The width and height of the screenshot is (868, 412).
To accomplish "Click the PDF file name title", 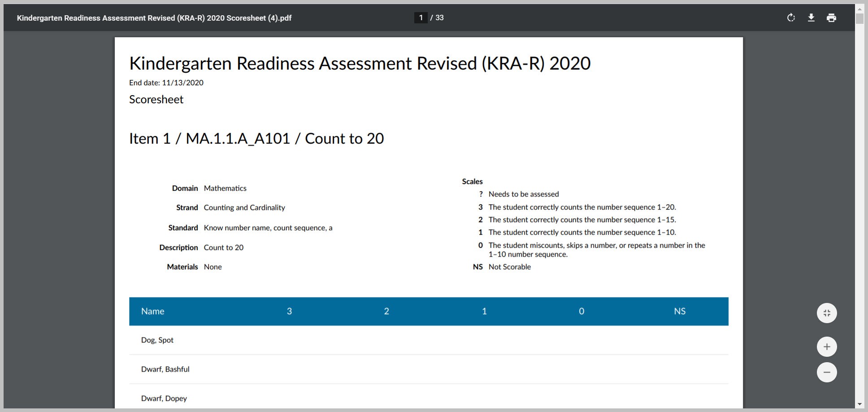I will (154, 18).
